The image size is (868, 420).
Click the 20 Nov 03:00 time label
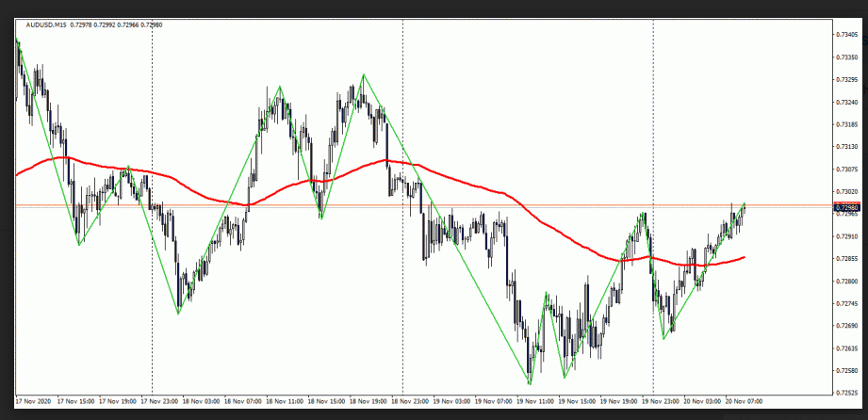(703, 400)
